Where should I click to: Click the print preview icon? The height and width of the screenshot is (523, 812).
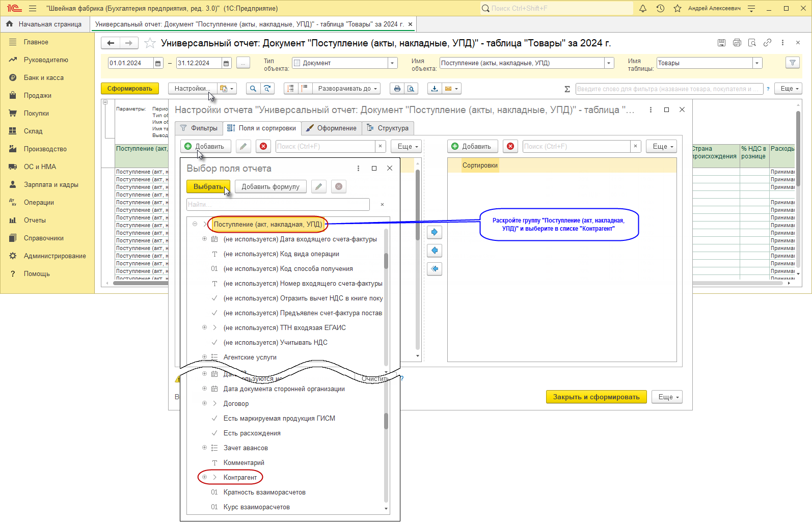point(411,89)
